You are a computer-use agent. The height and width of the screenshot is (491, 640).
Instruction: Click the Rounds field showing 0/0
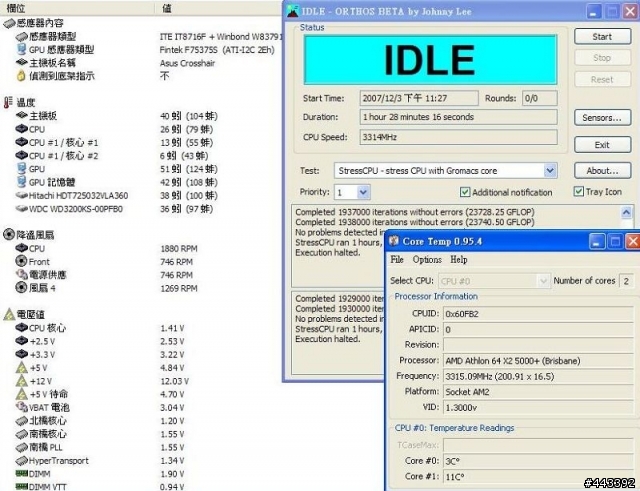tap(540, 98)
